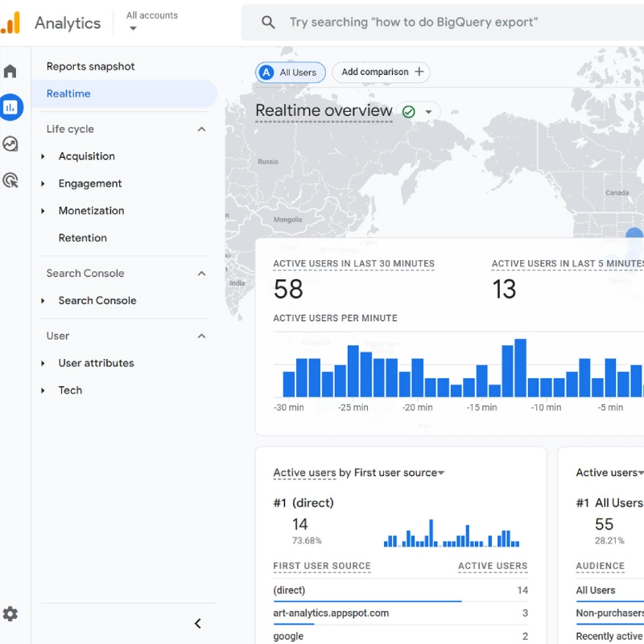Expand the Search Console submenu arrow

[x=43, y=300]
